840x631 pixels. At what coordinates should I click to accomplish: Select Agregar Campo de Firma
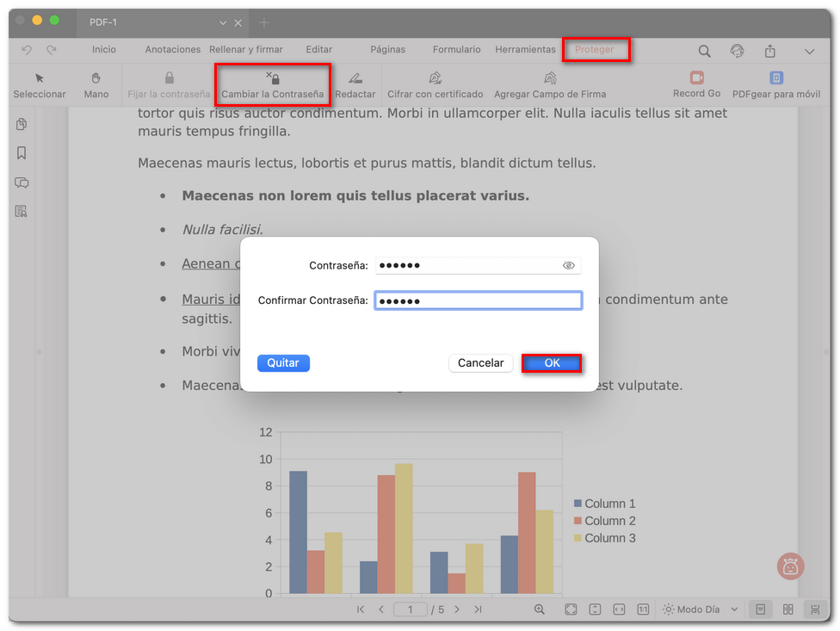click(x=550, y=84)
